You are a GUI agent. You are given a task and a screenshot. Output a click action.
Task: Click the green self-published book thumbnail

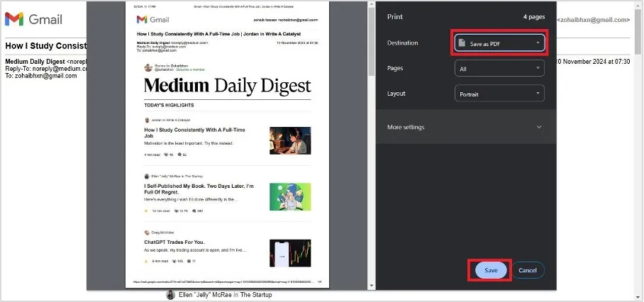290,196
